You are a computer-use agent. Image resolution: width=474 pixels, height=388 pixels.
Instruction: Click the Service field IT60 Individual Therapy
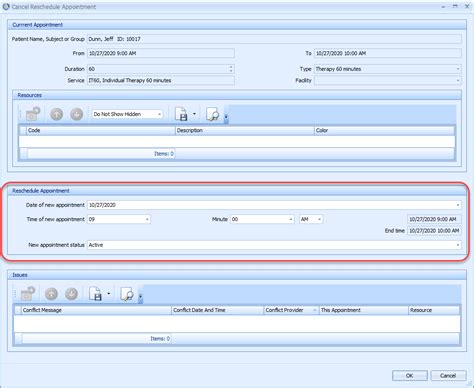(x=161, y=80)
